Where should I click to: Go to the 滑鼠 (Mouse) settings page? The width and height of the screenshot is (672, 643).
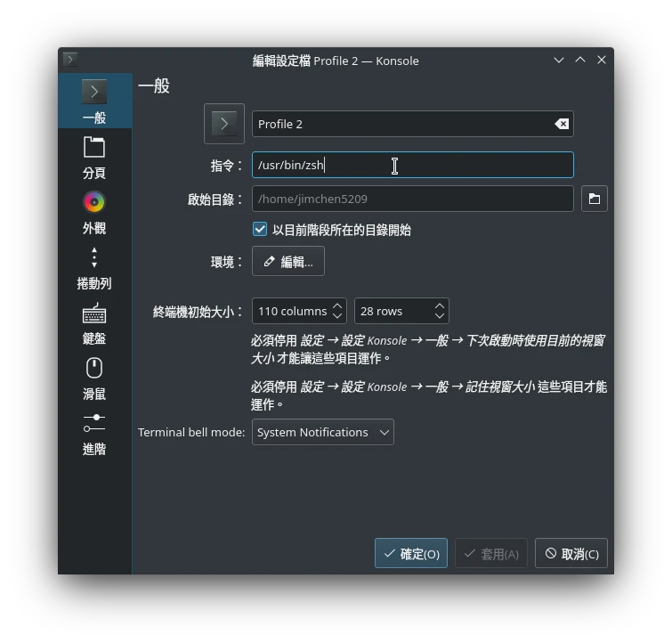(x=94, y=378)
